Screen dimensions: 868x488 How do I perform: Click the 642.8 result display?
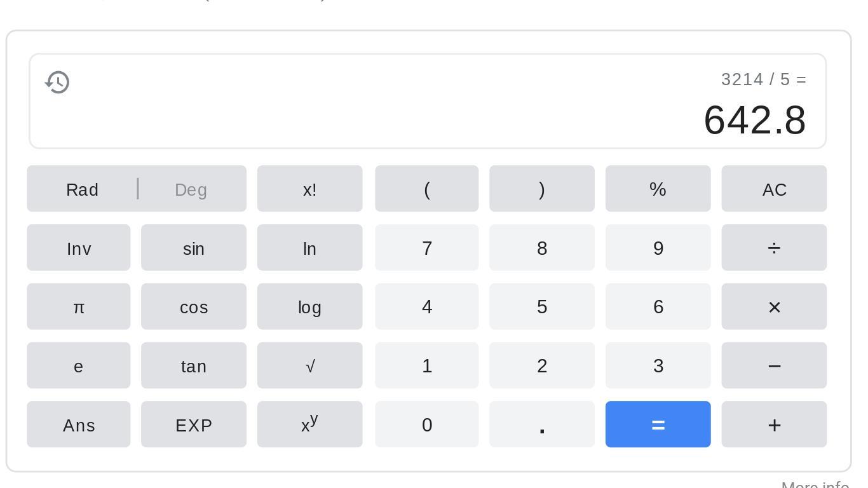754,119
